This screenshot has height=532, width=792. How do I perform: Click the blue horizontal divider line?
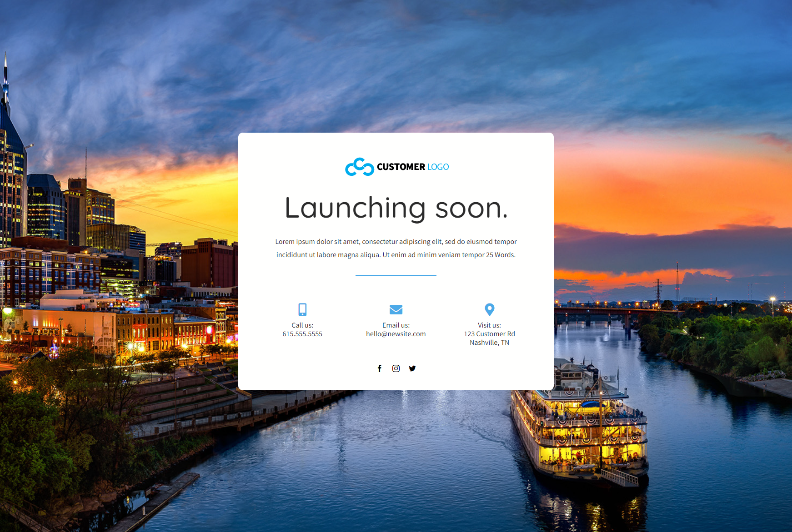click(396, 275)
